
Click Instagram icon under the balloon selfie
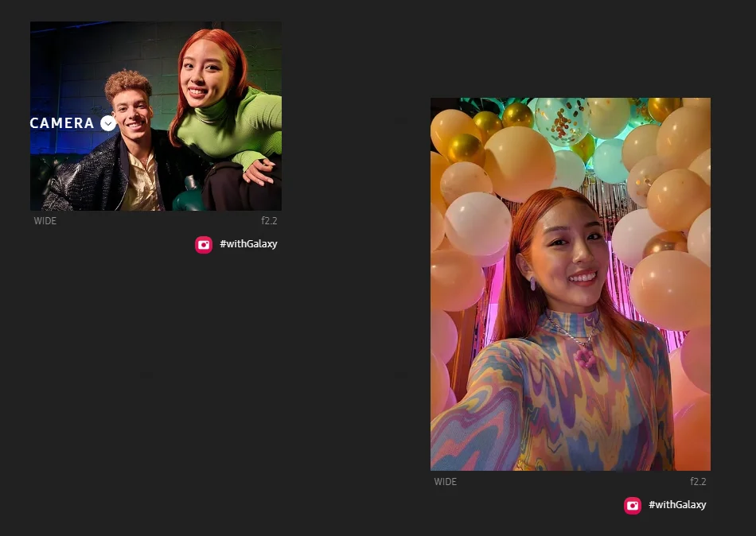(633, 506)
